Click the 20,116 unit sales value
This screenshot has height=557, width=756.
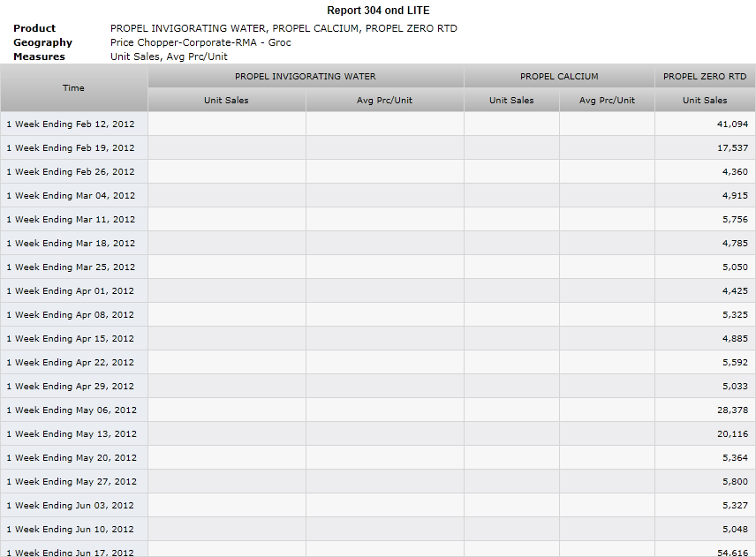(x=732, y=434)
